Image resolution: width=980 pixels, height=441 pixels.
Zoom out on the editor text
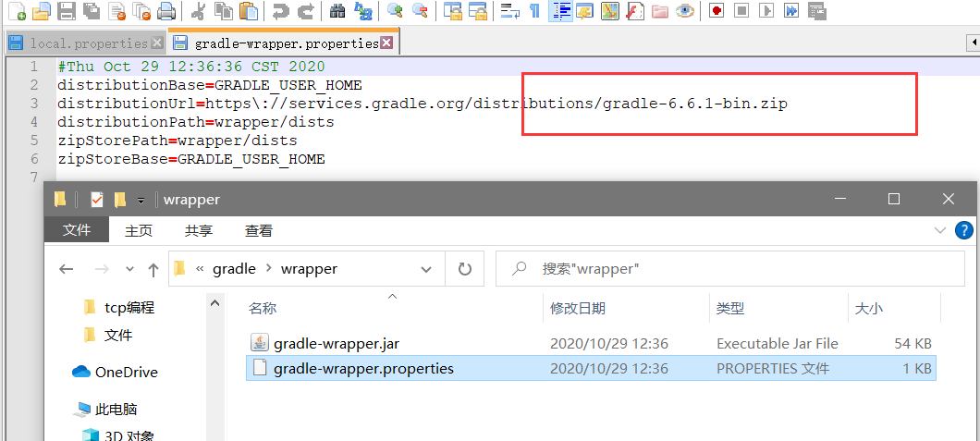point(420,10)
